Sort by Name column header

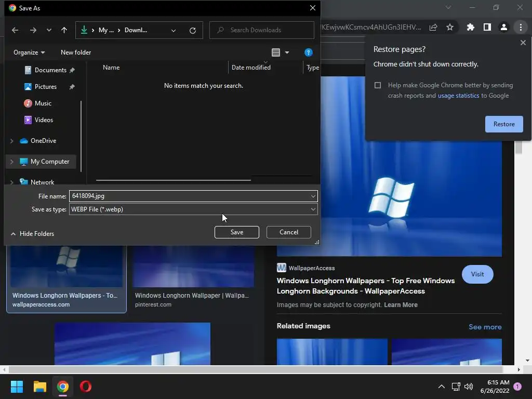[111, 67]
